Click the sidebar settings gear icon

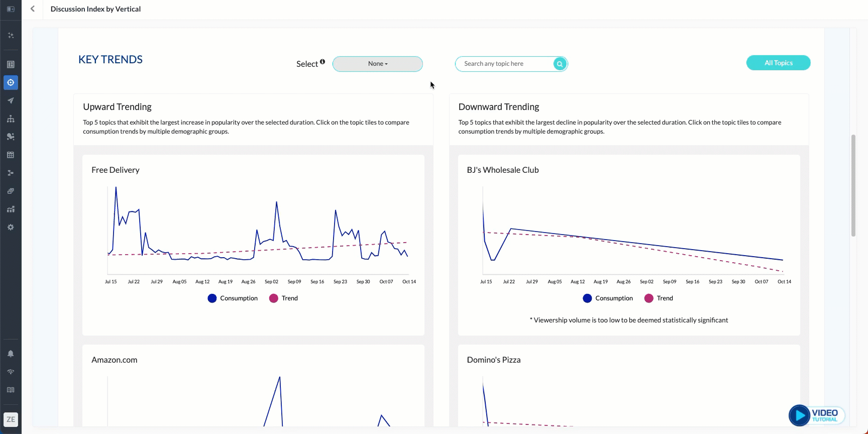tap(11, 227)
